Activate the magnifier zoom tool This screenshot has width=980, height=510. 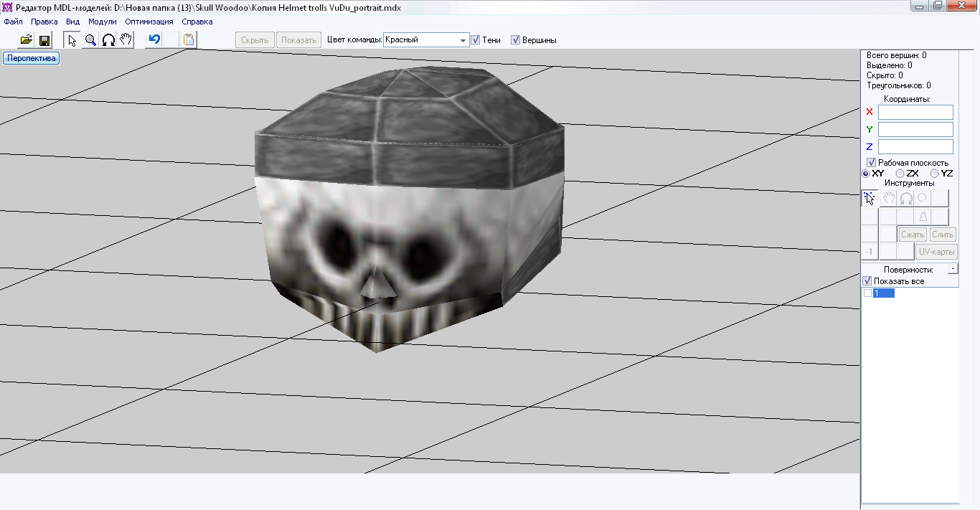90,39
